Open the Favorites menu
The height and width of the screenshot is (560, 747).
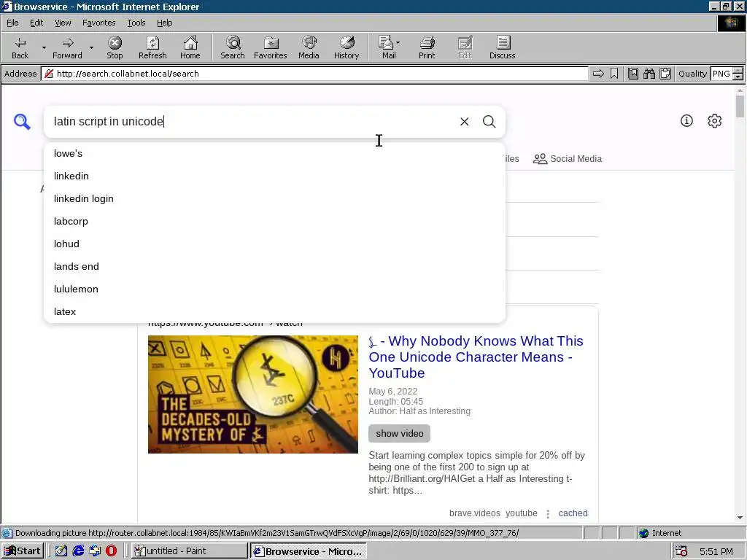98,23
